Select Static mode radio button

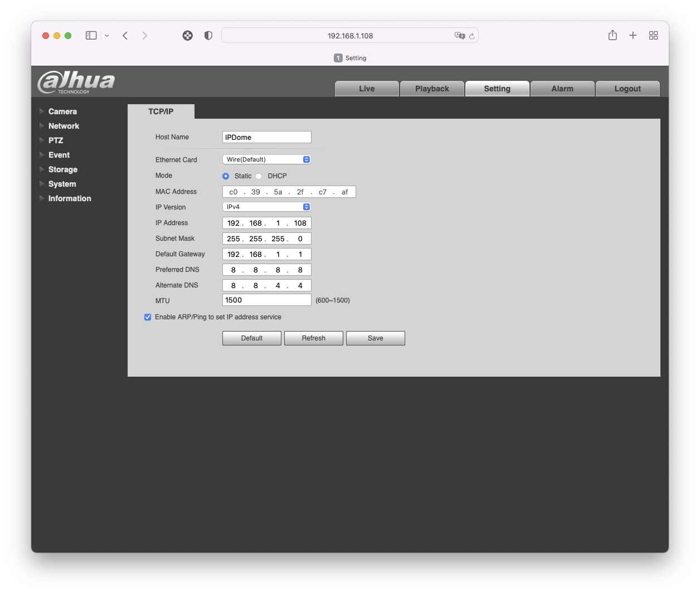226,176
